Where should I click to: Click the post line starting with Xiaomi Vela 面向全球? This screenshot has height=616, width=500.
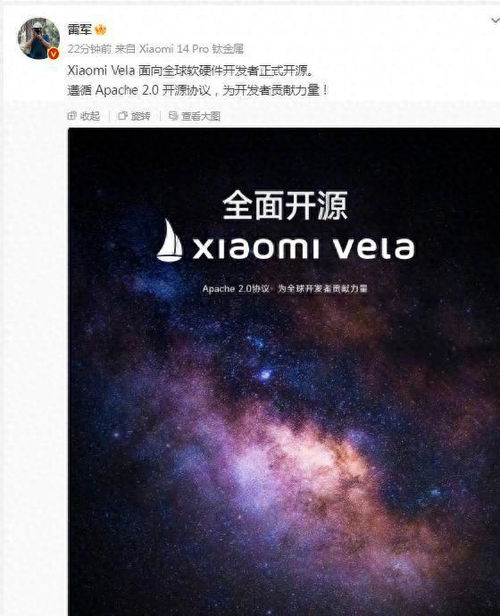190,71
